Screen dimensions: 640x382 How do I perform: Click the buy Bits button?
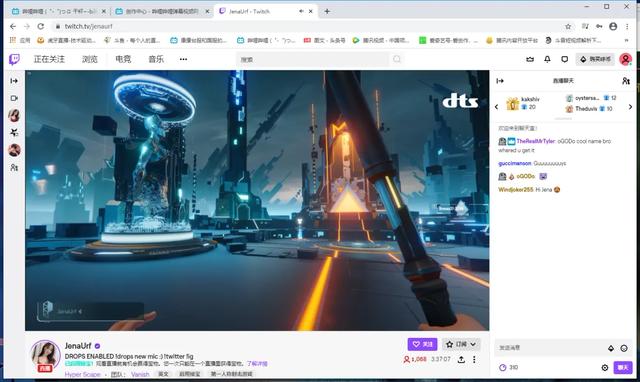[595, 59]
